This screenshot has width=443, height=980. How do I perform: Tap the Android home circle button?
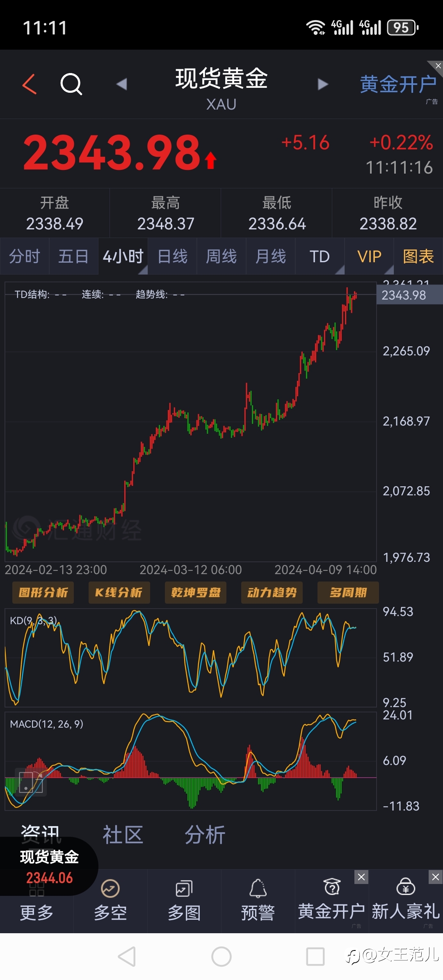click(x=221, y=957)
